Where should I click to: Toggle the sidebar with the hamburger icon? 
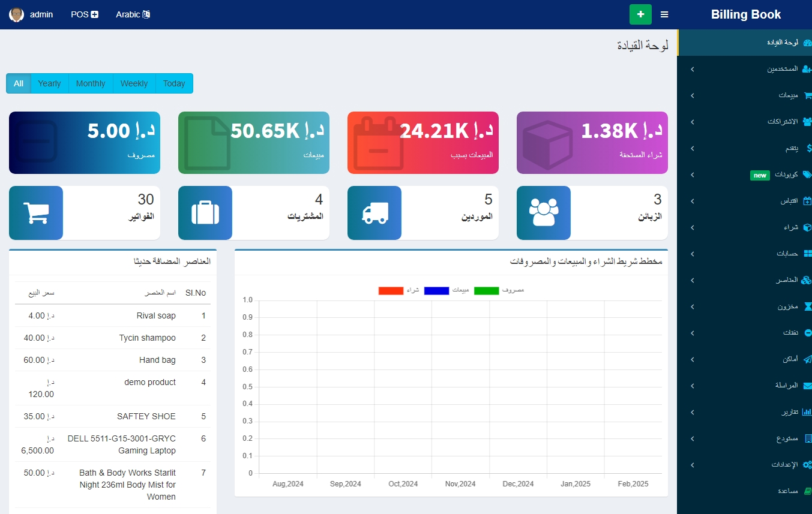pyautogui.click(x=664, y=14)
